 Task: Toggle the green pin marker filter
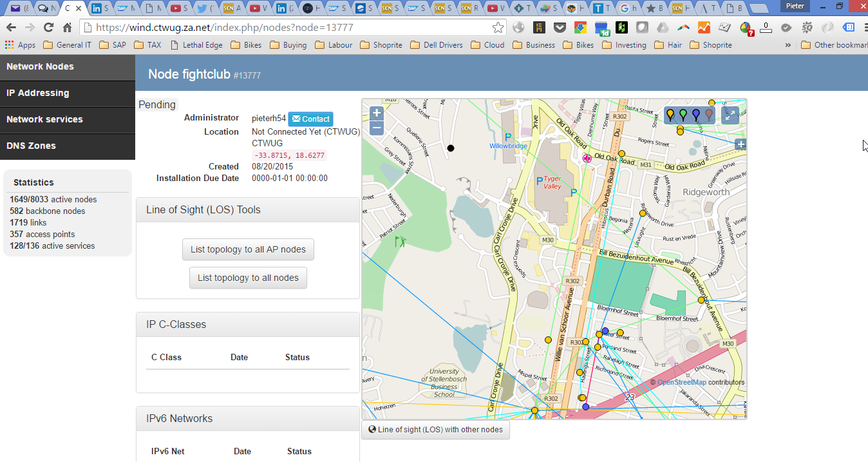683,115
